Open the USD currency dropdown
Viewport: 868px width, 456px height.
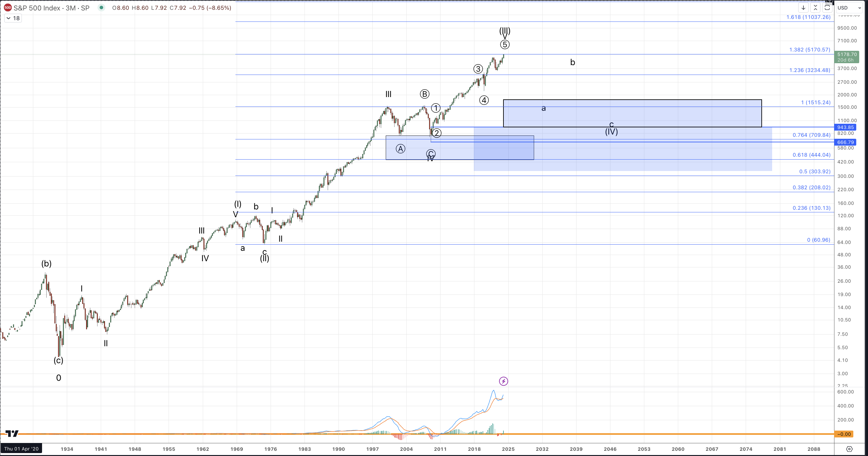click(849, 7)
